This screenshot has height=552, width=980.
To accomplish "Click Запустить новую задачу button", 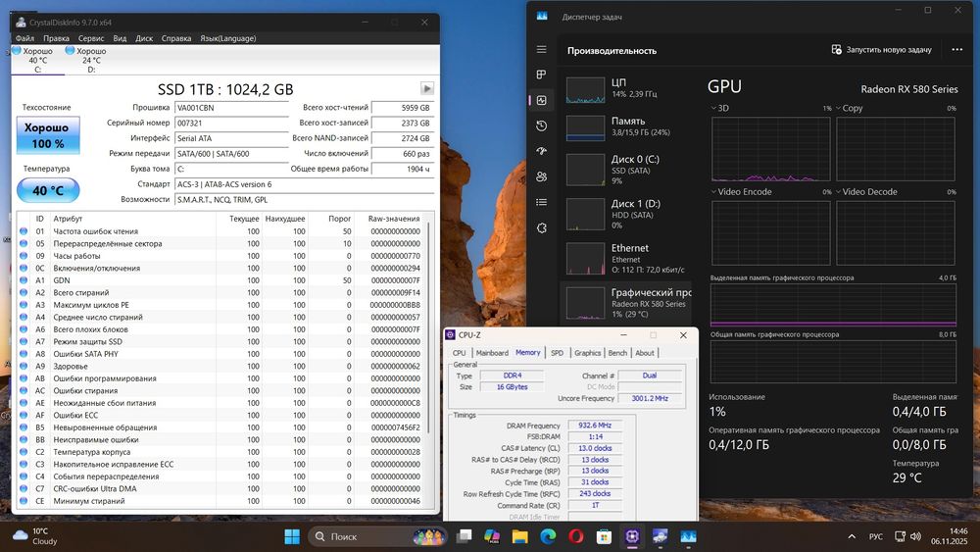I will click(x=881, y=49).
